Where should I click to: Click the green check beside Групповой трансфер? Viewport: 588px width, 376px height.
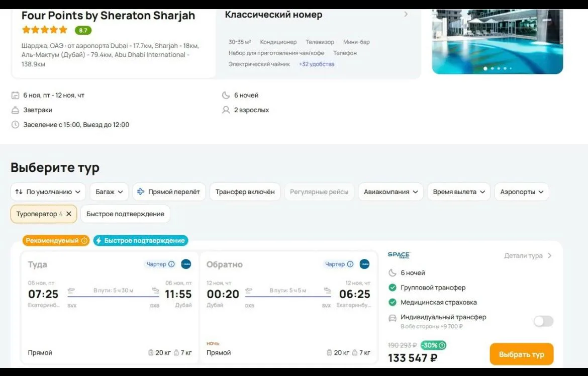coord(392,288)
